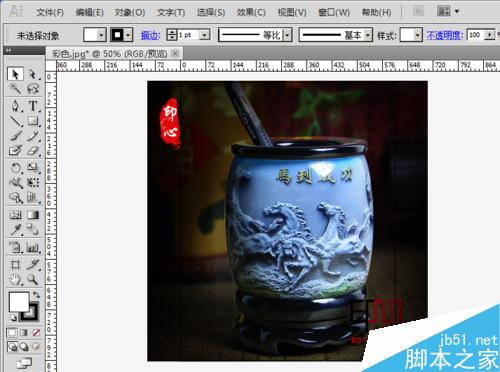
Task: Select the Scale tool
Action: pyautogui.click(x=33, y=167)
